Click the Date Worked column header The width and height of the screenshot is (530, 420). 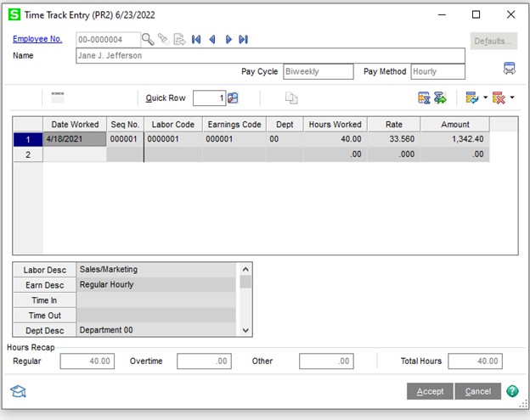point(75,125)
